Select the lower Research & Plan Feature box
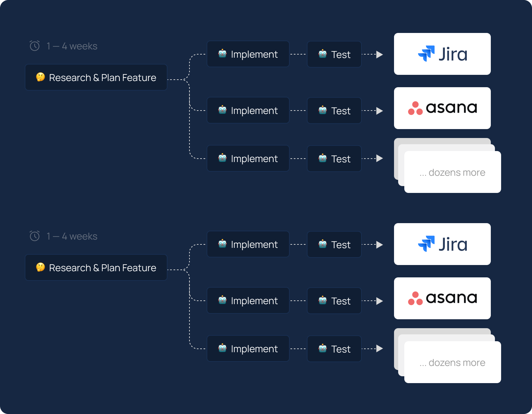This screenshot has height=414, width=532. pos(96,267)
